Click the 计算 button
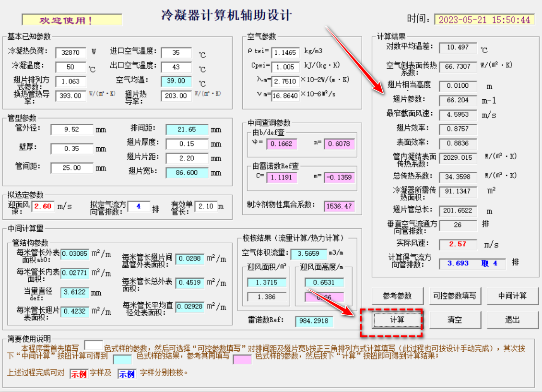 (397, 320)
